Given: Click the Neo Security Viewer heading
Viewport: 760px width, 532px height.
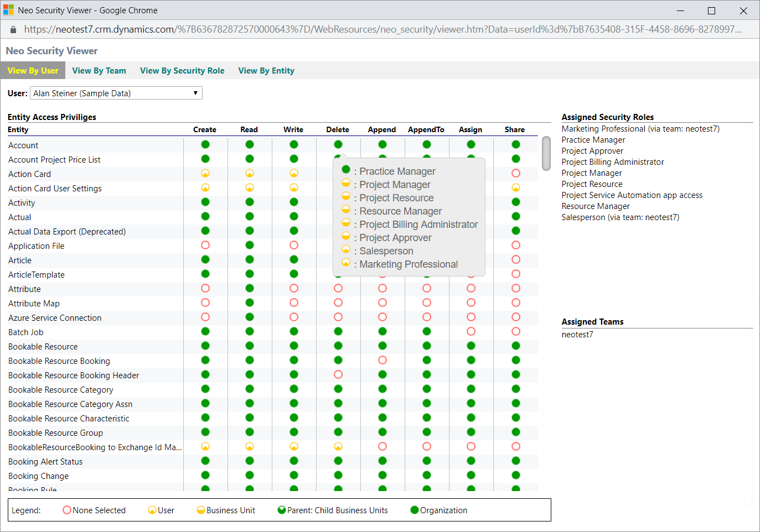Looking at the screenshot, I should coord(51,51).
